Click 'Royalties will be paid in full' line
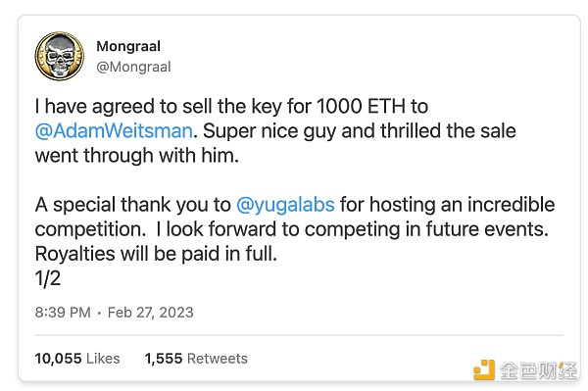Viewport: 588px width, 391px height. click(156, 254)
